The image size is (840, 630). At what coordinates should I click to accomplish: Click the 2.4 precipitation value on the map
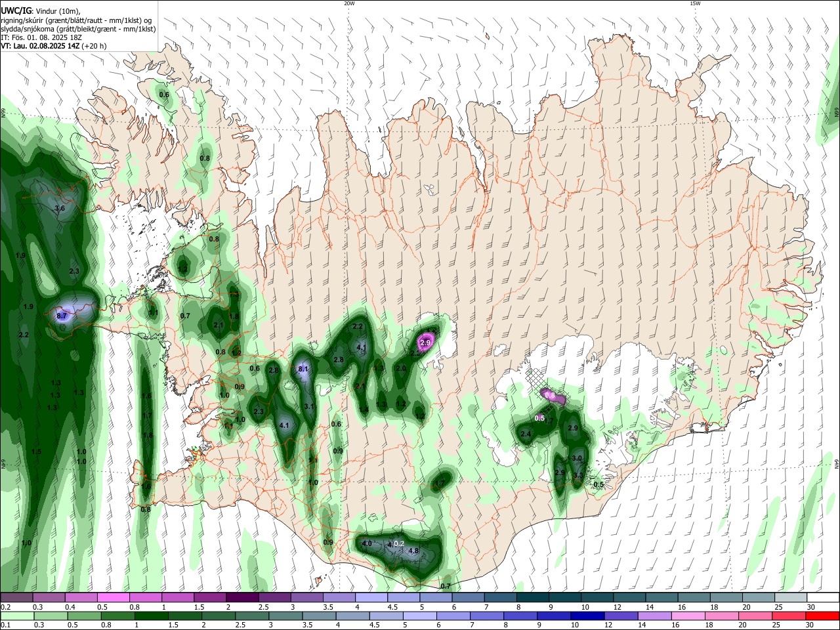tap(526, 434)
